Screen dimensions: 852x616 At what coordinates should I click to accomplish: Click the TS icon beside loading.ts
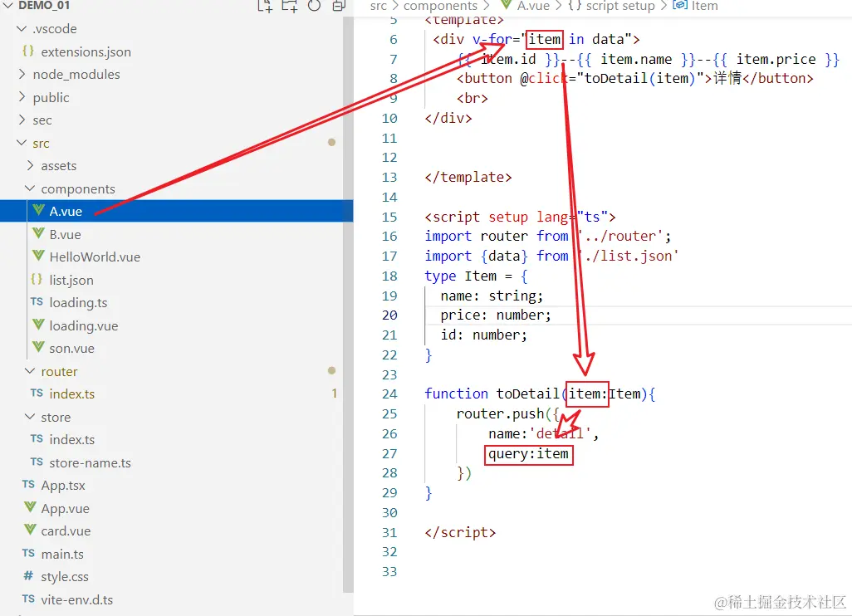click(x=37, y=301)
